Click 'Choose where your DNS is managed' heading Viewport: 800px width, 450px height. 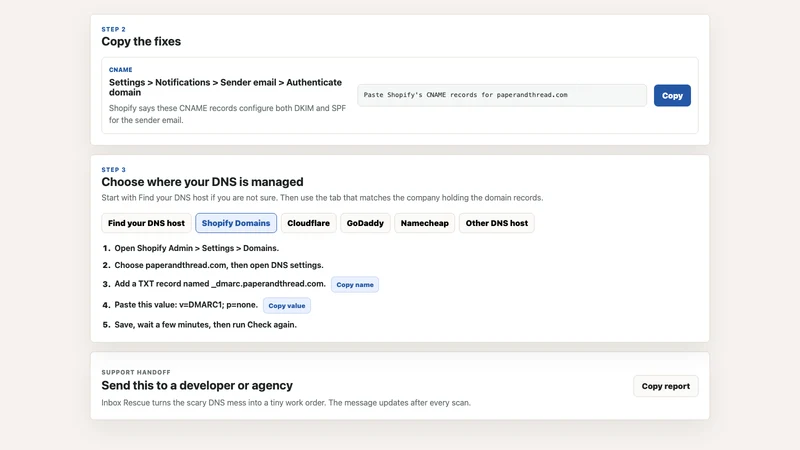click(203, 182)
